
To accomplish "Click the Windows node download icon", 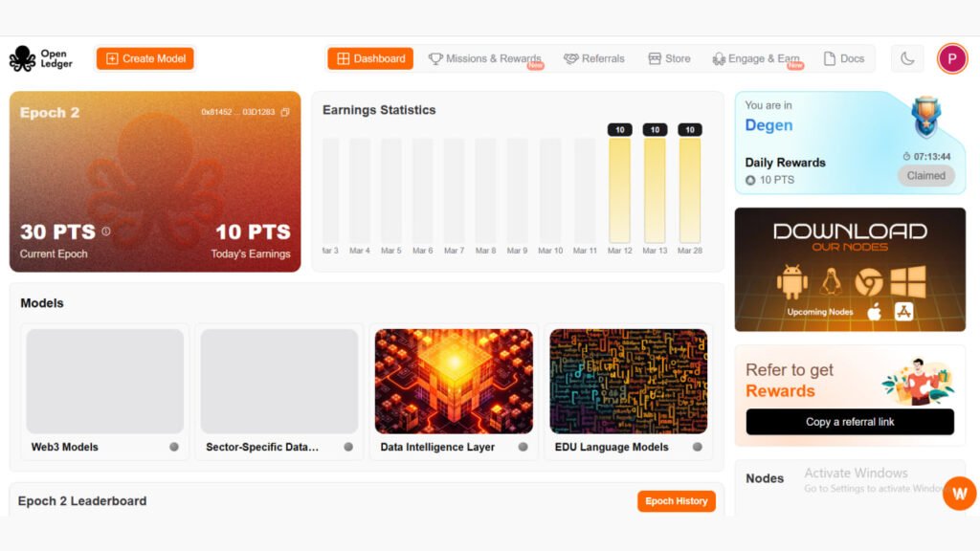I will pos(908,282).
